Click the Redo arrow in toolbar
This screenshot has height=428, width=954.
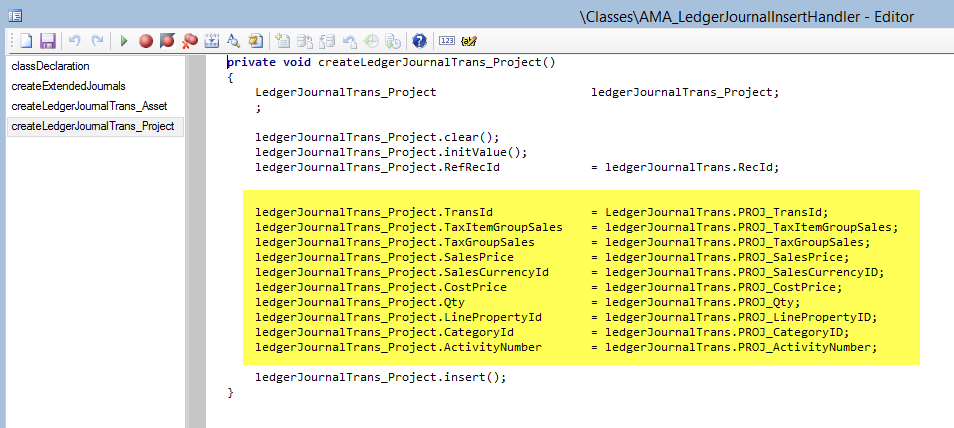97,41
